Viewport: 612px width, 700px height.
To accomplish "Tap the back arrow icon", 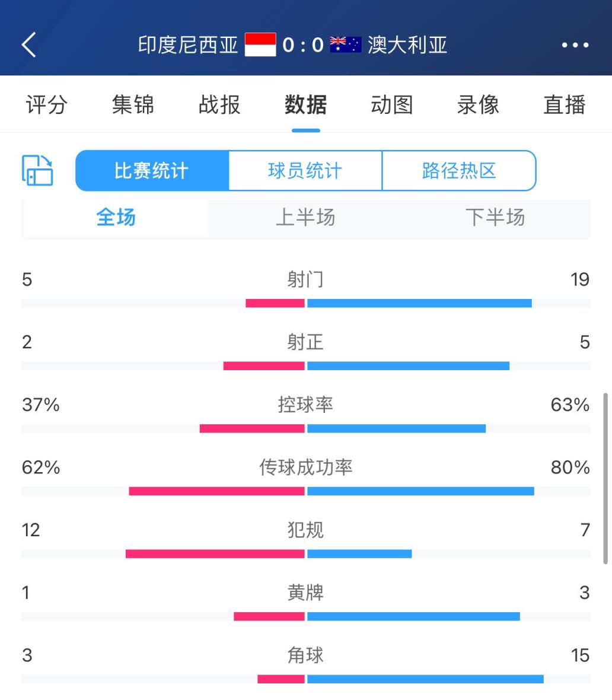I will 29,44.
